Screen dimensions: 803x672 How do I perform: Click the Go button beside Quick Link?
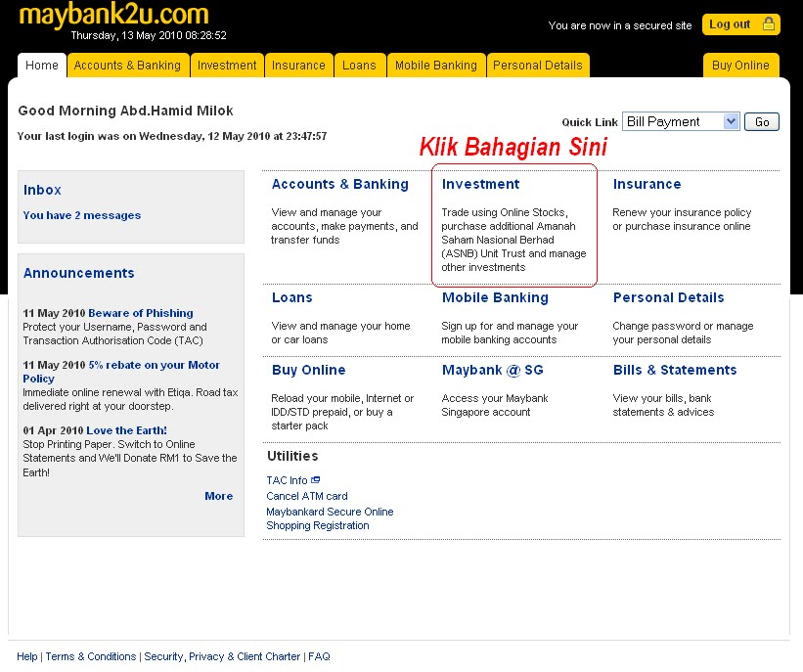click(x=762, y=122)
